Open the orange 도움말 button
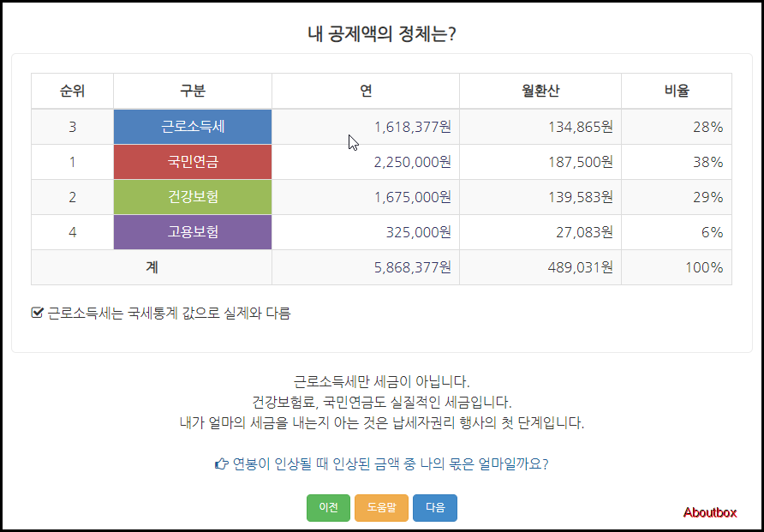 pyautogui.click(x=381, y=508)
